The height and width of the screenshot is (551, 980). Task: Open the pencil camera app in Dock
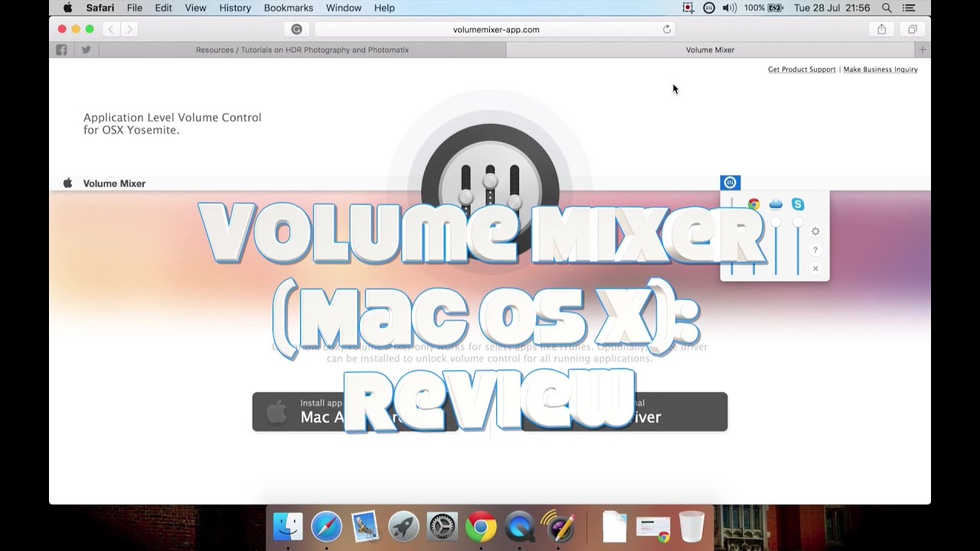(558, 526)
